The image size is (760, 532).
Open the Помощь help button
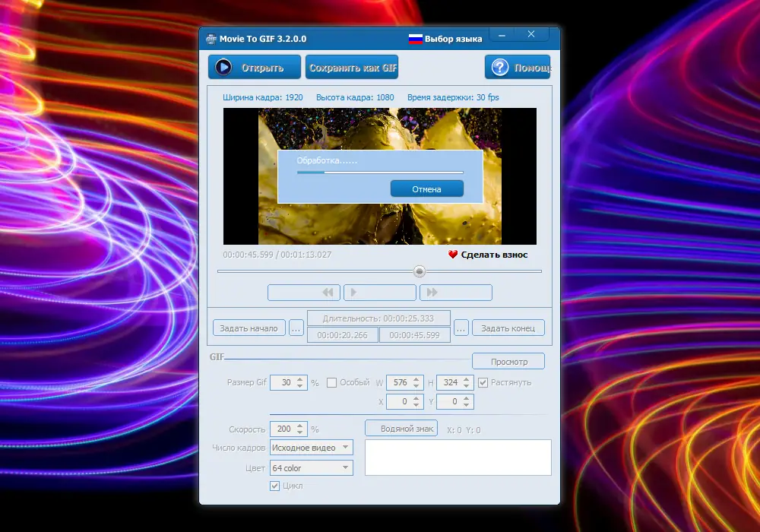[518, 68]
